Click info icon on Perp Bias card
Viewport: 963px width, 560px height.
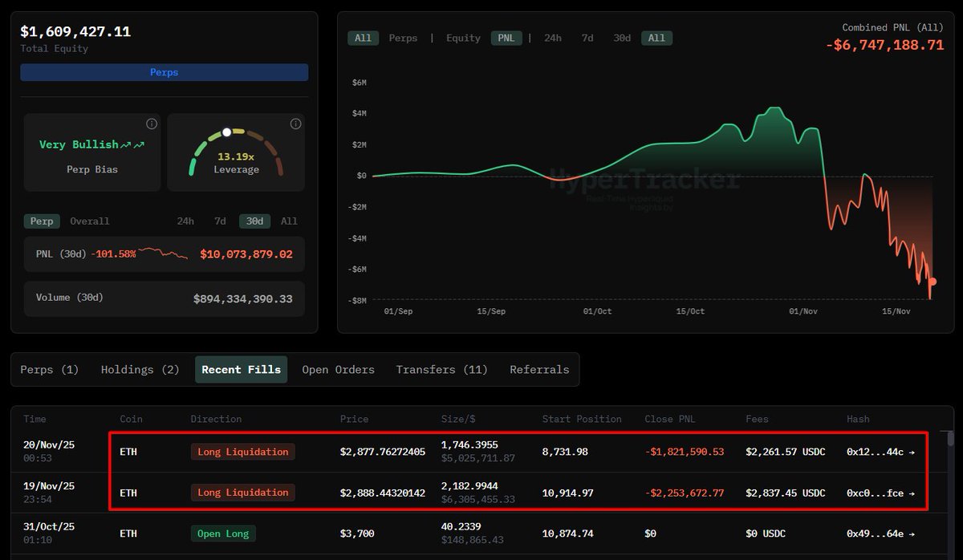pos(151,124)
